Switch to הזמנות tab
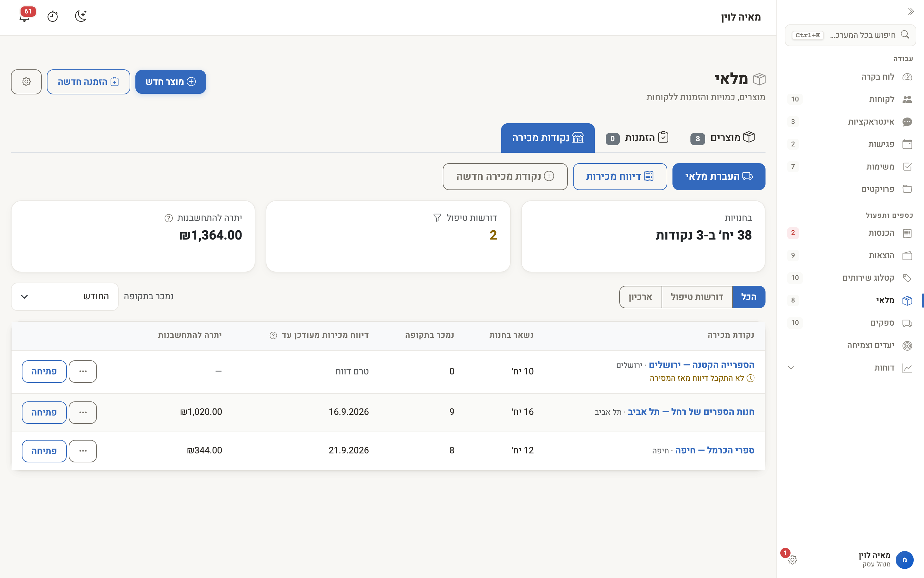This screenshot has width=924, height=578. [x=637, y=138]
